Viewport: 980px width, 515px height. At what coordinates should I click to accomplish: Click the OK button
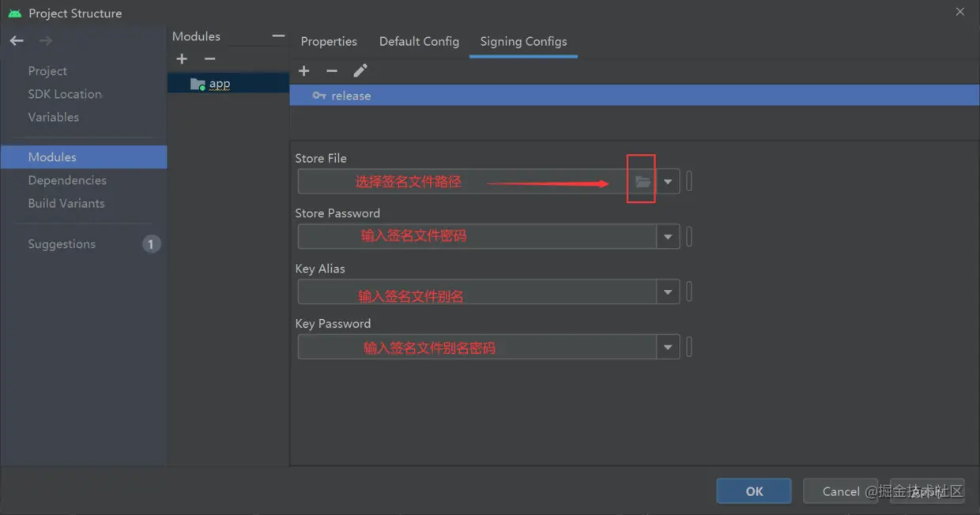(x=754, y=491)
